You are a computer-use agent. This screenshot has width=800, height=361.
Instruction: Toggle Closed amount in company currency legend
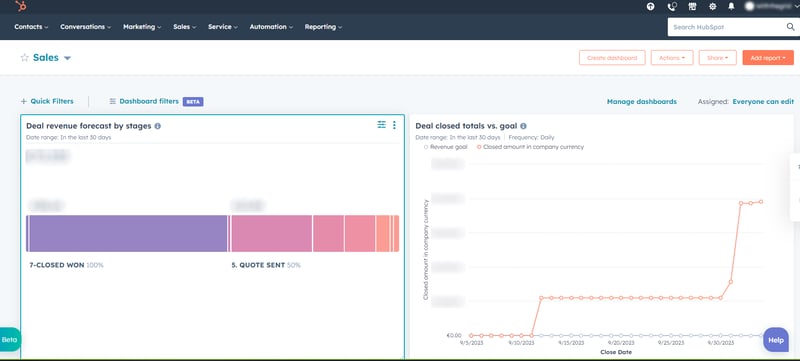tap(530, 147)
